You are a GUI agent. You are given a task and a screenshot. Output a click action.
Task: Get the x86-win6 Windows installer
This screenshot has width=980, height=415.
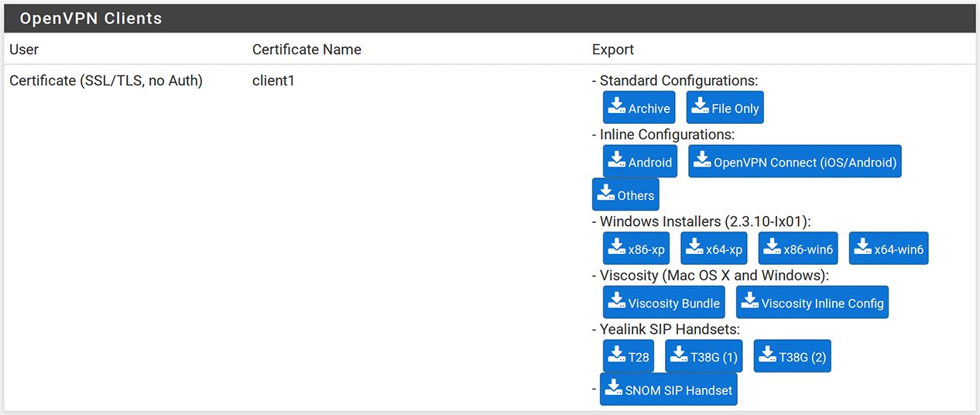[797, 249]
